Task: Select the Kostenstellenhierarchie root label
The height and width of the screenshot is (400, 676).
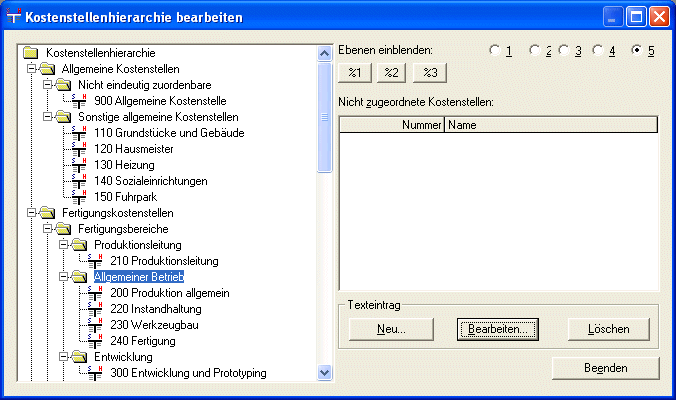Action: [x=100, y=53]
